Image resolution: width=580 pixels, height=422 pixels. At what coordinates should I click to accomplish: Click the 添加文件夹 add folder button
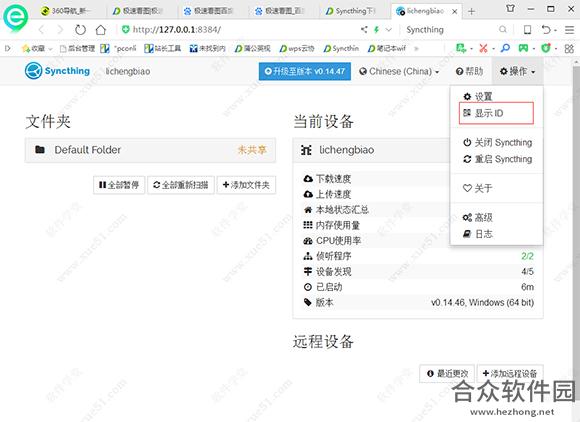(x=246, y=185)
